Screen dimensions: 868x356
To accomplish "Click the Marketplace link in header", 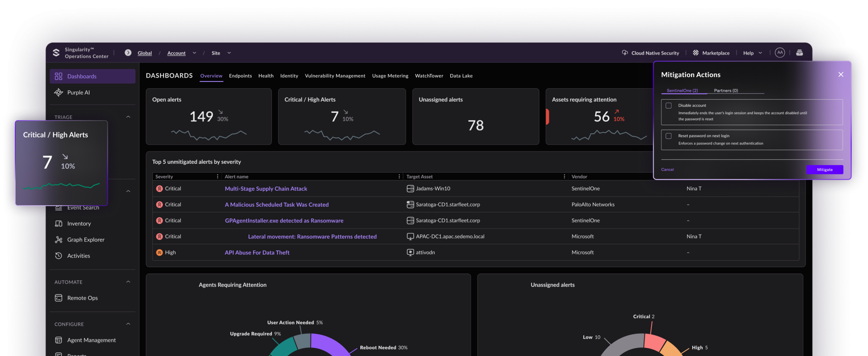I will 715,53.
